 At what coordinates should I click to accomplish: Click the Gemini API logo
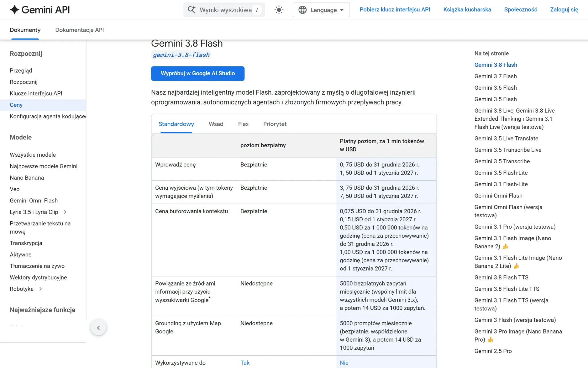[40, 10]
